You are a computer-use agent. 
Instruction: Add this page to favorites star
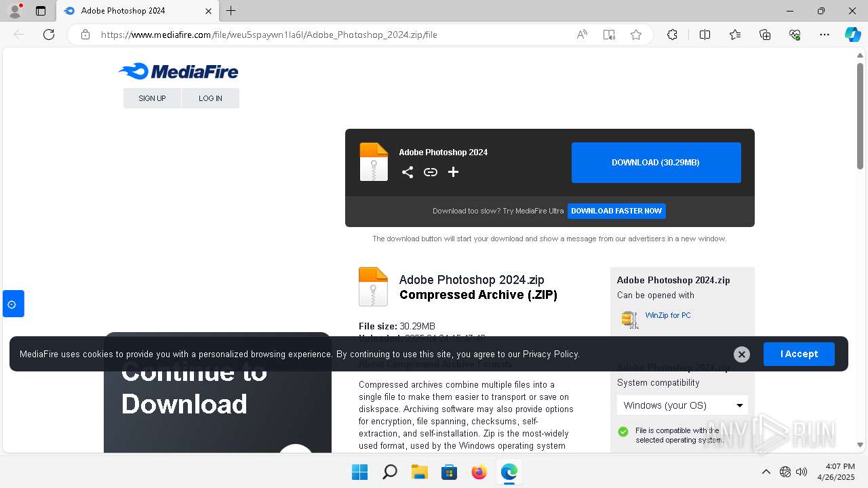pyautogui.click(x=636, y=35)
